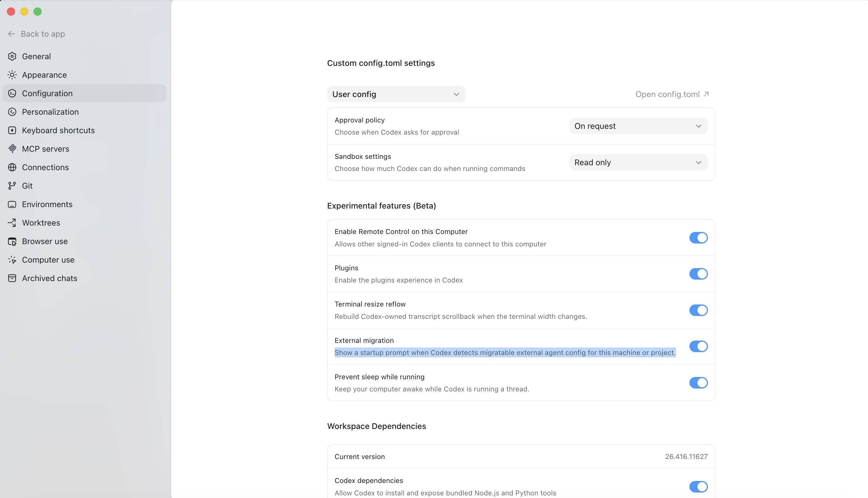868x498 pixels.
Task: Click the "Allow Codex to install and expose" description
Action: 446,493
